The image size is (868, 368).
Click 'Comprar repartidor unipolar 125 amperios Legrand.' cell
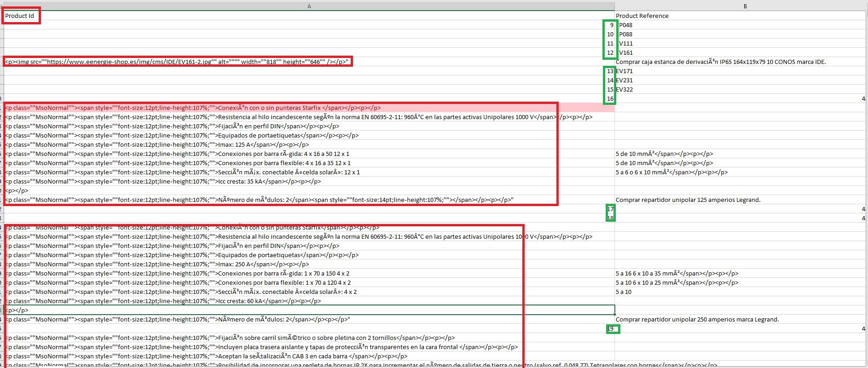tap(741, 200)
